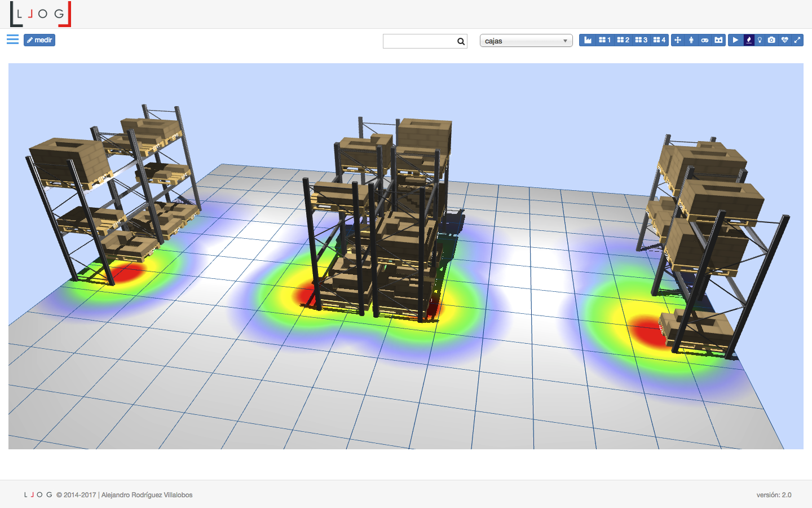Enable gamepad control mode
812x508 pixels.
705,40
